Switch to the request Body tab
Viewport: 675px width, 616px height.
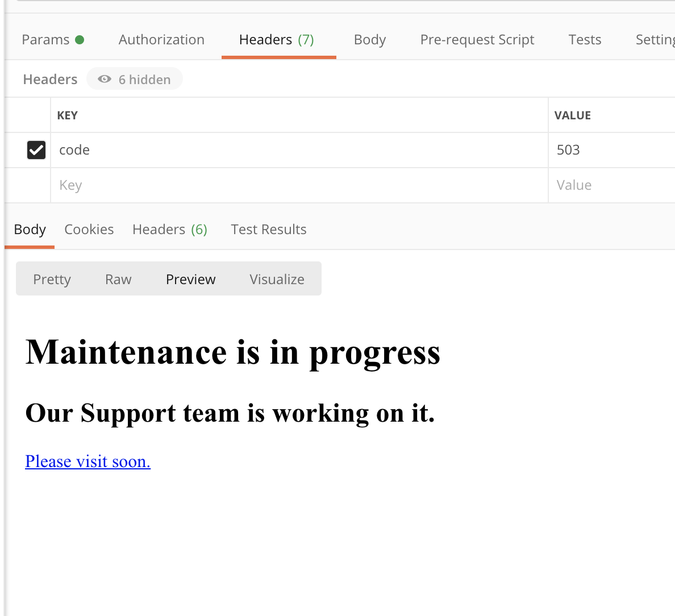[369, 39]
